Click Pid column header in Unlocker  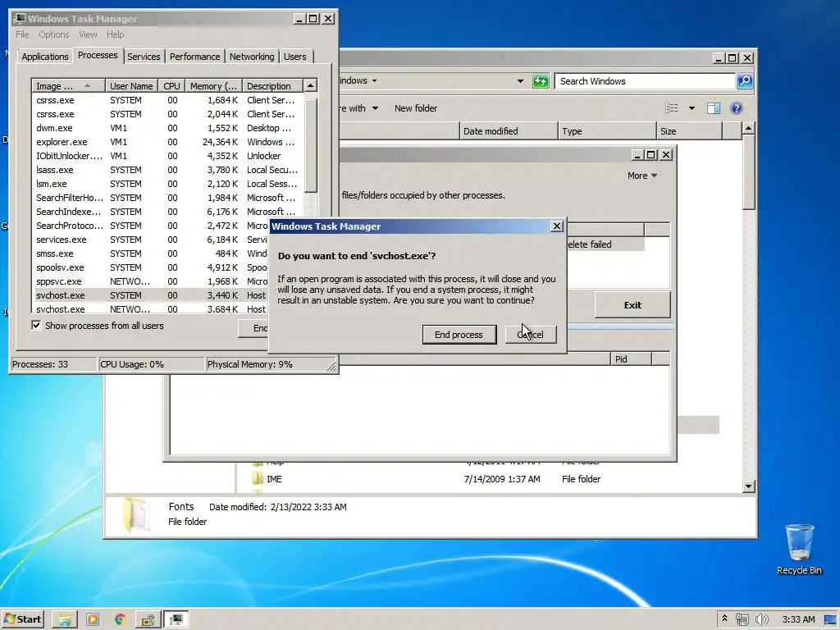coord(631,359)
